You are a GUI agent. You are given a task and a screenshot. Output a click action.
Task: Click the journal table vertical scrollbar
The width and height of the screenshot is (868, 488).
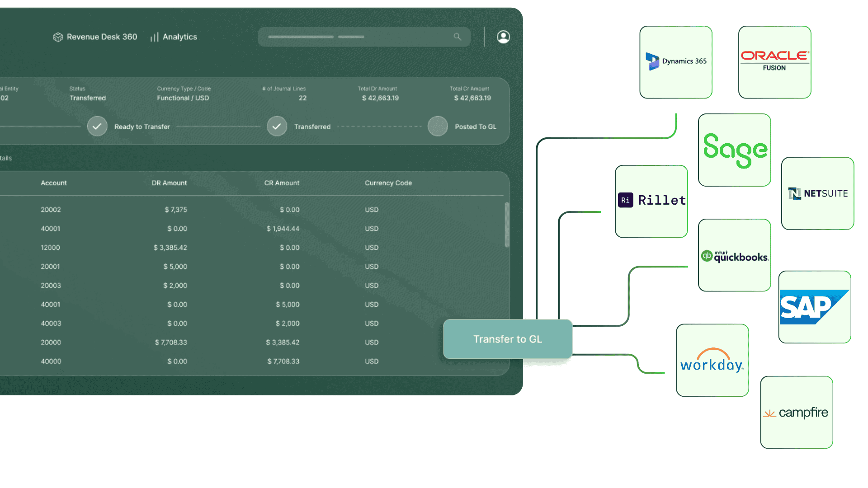(507, 225)
